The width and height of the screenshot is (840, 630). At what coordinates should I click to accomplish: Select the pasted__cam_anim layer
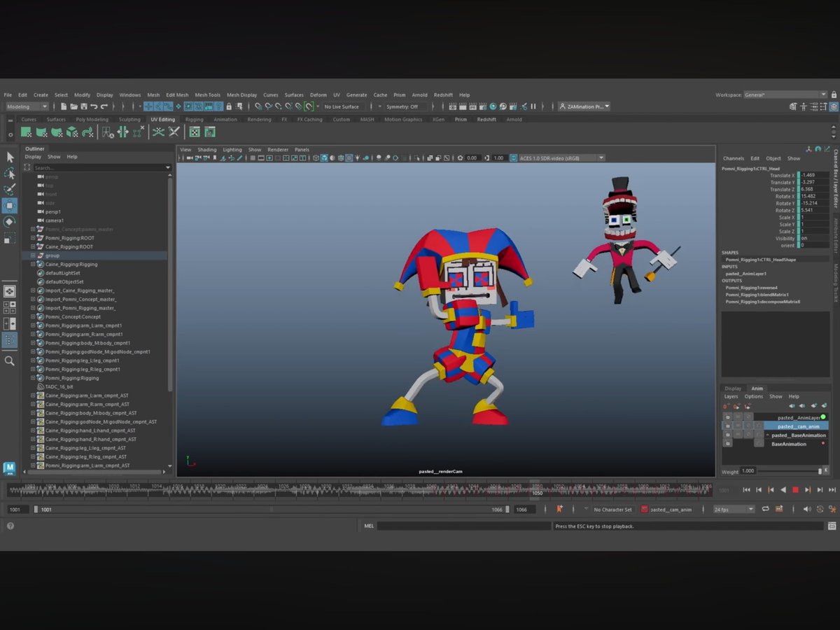pos(796,426)
